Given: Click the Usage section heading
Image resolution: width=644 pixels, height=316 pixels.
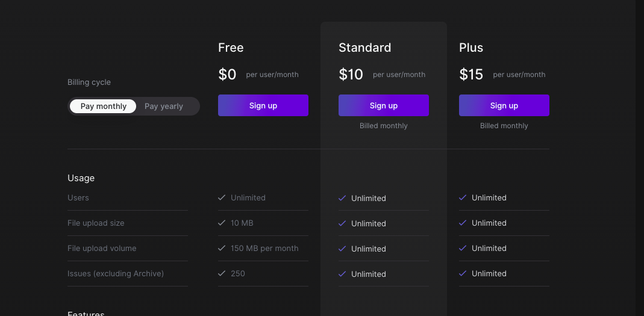Looking at the screenshot, I should click(81, 178).
